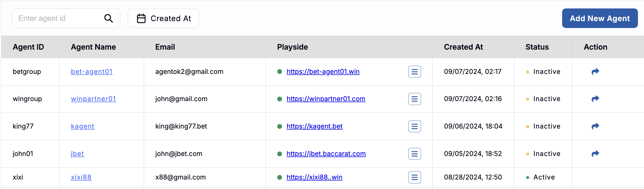The image size is (644, 189).
Task: Click the search magnifier icon
Action: pos(109,18)
